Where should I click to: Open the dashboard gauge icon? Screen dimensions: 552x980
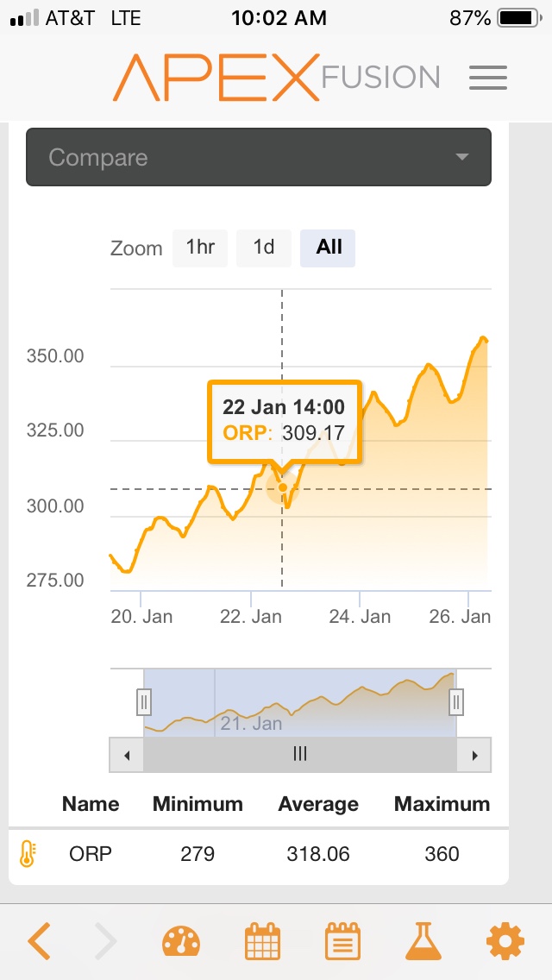point(181,941)
